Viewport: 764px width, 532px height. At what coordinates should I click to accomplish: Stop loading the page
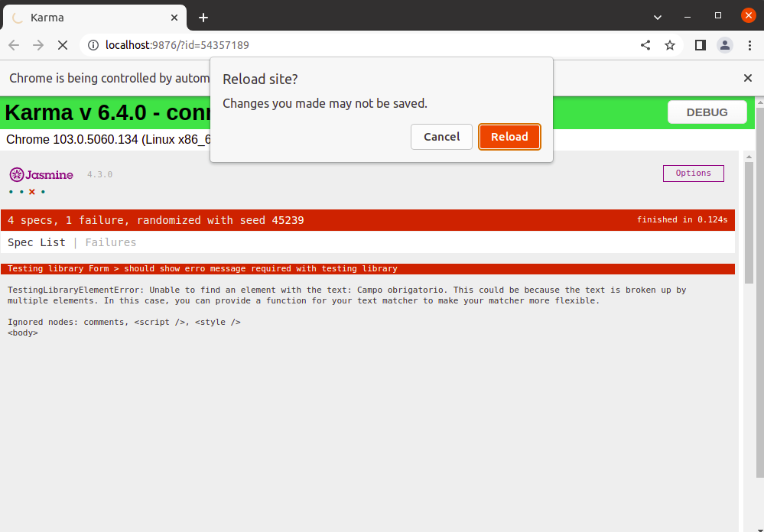pyautogui.click(x=63, y=45)
